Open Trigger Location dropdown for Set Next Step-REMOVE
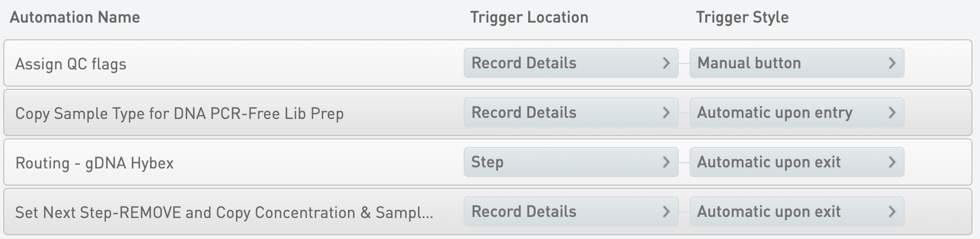The width and height of the screenshot is (980, 239). coord(570,212)
